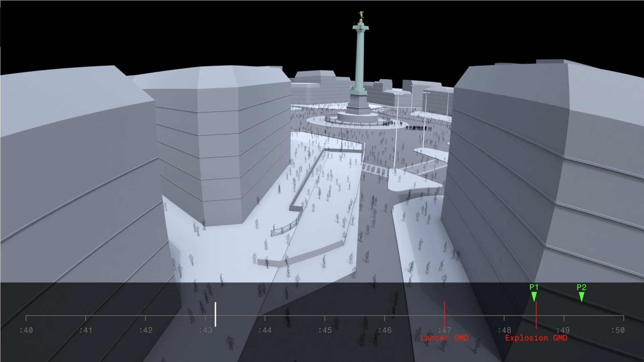Viewport: 644px width, 362px height.
Task: Click the ':41' timeline label
Action: click(86, 330)
